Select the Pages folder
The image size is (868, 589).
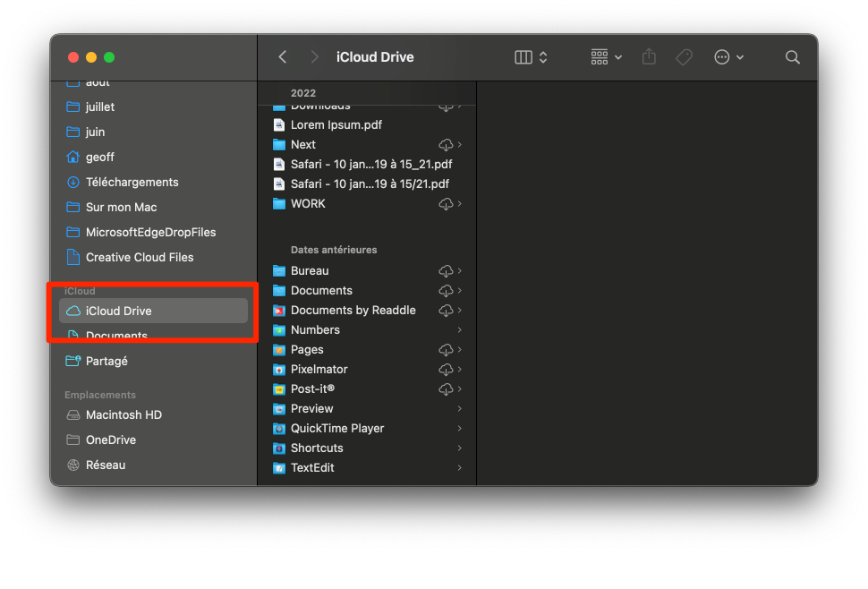point(367,350)
